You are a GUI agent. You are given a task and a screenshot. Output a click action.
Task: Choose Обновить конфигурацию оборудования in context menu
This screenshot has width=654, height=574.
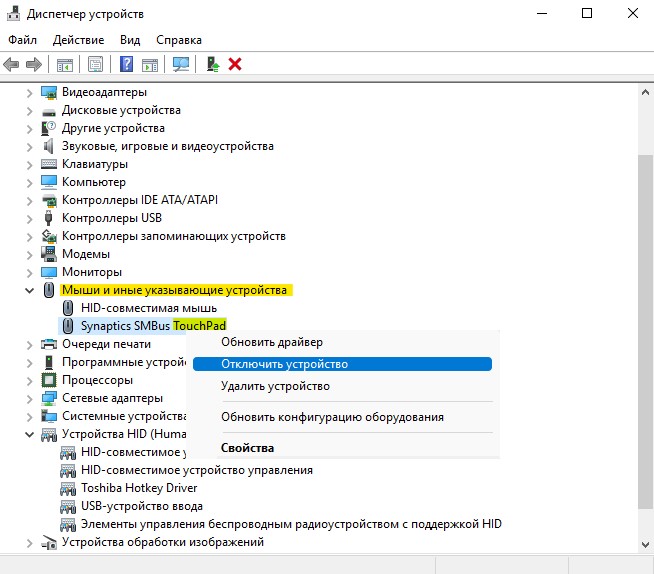click(342, 417)
